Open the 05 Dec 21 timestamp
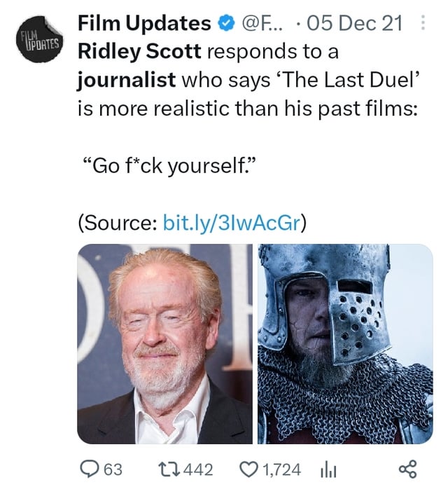The height and width of the screenshot is (494, 448). [355, 23]
